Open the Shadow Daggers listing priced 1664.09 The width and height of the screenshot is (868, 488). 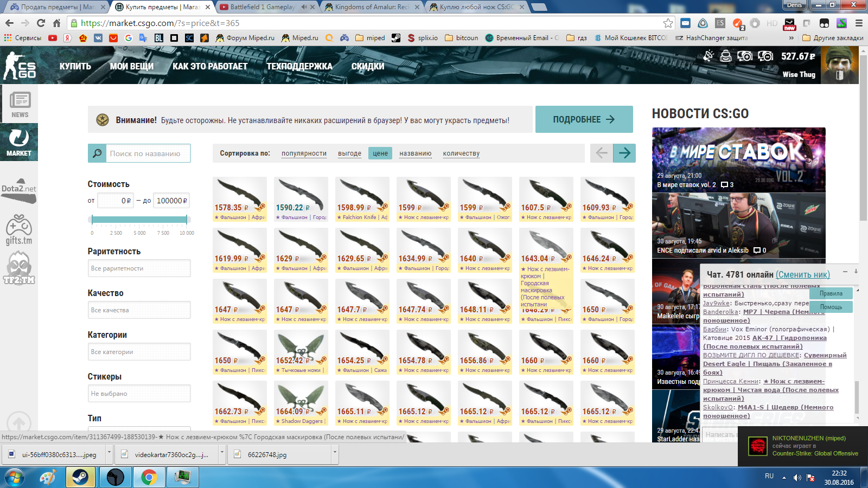point(301,403)
